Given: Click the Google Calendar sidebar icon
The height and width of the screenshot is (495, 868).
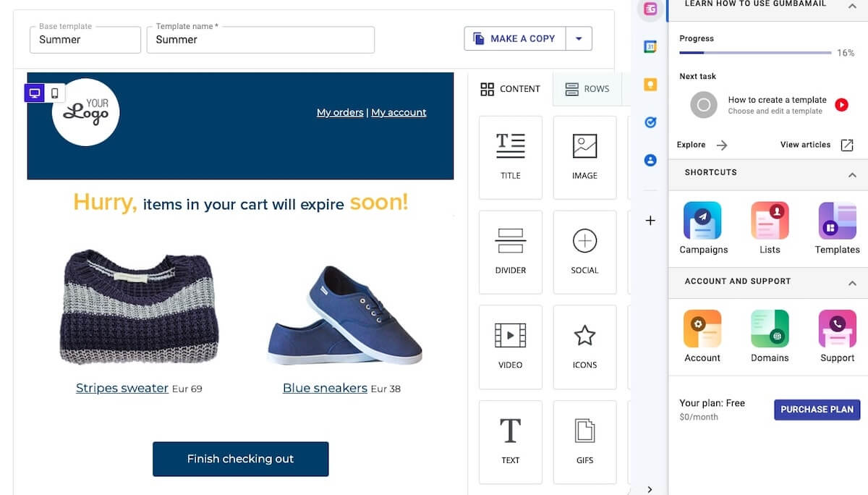Looking at the screenshot, I should click(650, 47).
